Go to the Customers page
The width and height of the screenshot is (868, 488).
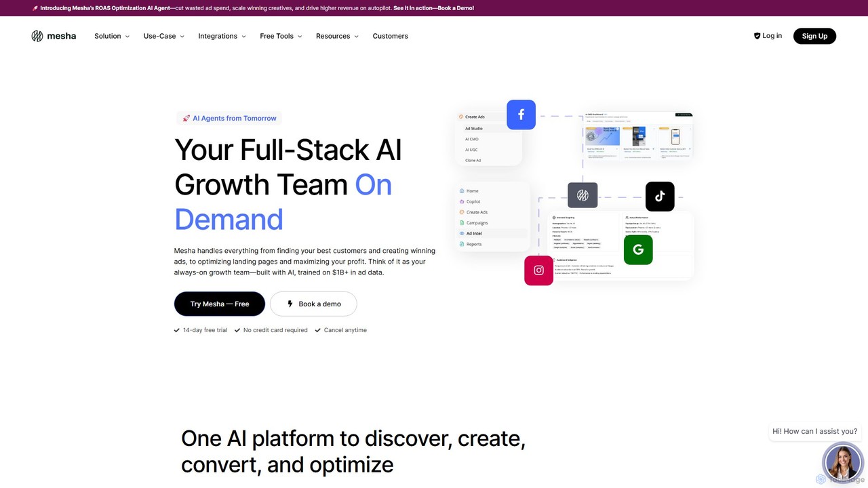point(390,36)
